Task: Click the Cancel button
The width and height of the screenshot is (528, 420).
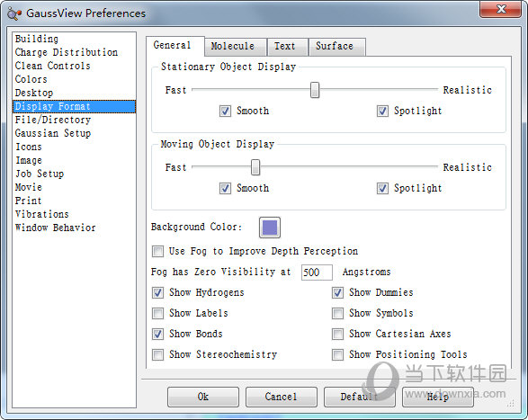Action: tap(282, 397)
